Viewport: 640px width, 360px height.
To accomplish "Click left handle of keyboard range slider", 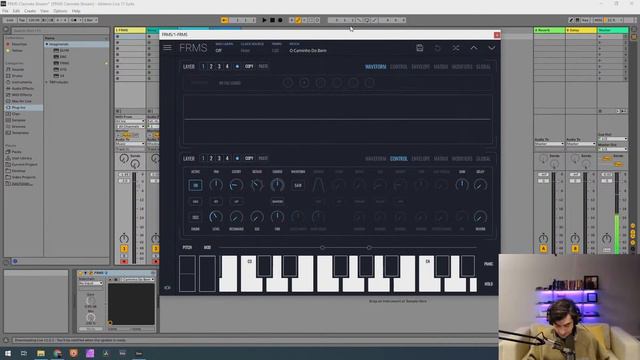I will (x=322, y=247).
